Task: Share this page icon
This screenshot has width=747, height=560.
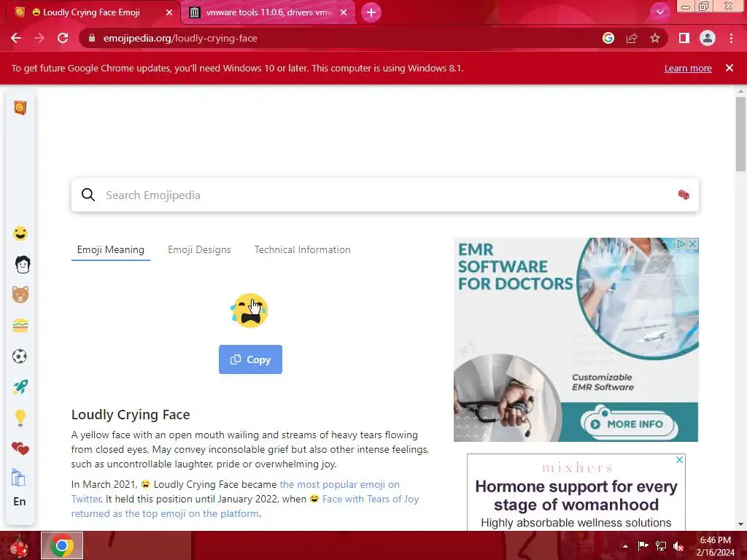Action: pyautogui.click(x=632, y=38)
